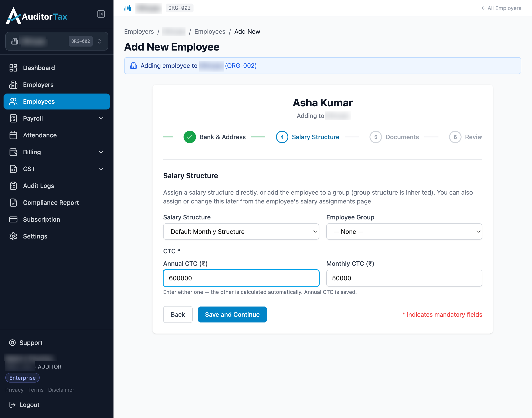Open the organization switcher chevrons
The width and height of the screenshot is (532, 418).
pyautogui.click(x=99, y=41)
